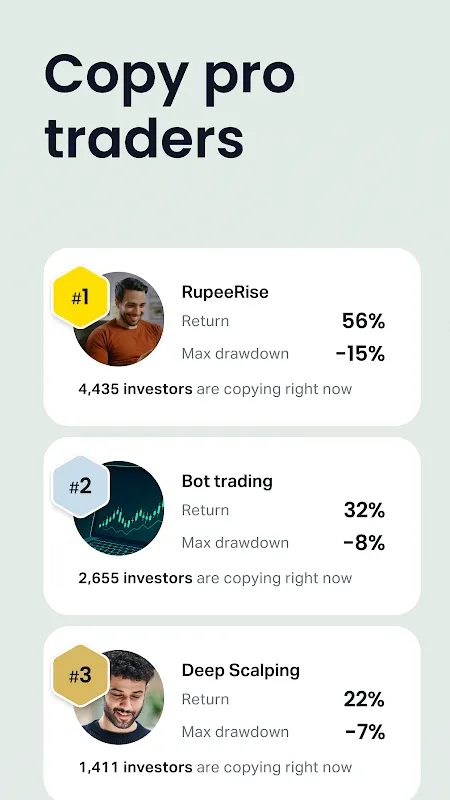Screen dimensions: 450x800
Task: Click RupeeRise -15% max drawdown value
Action: [360, 354]
